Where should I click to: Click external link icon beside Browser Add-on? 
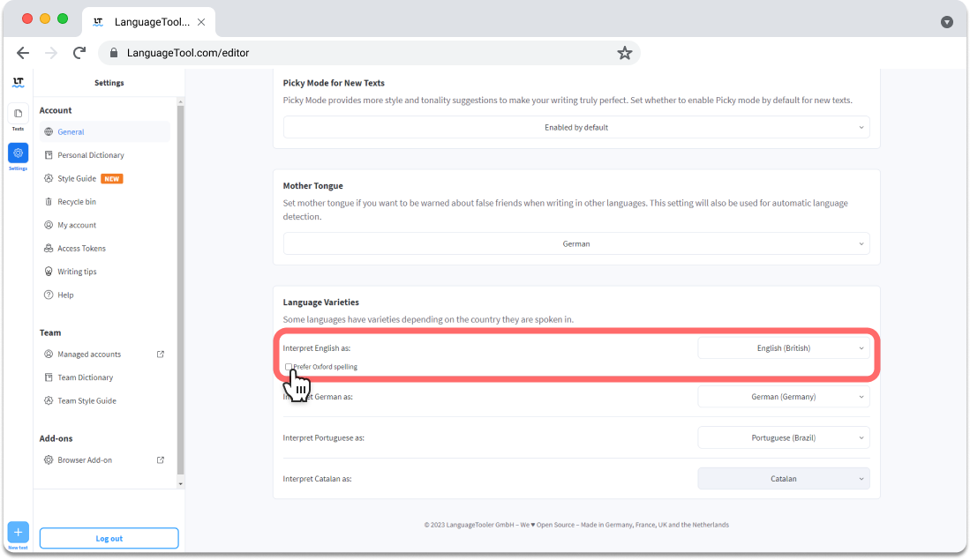coord(161,459)
